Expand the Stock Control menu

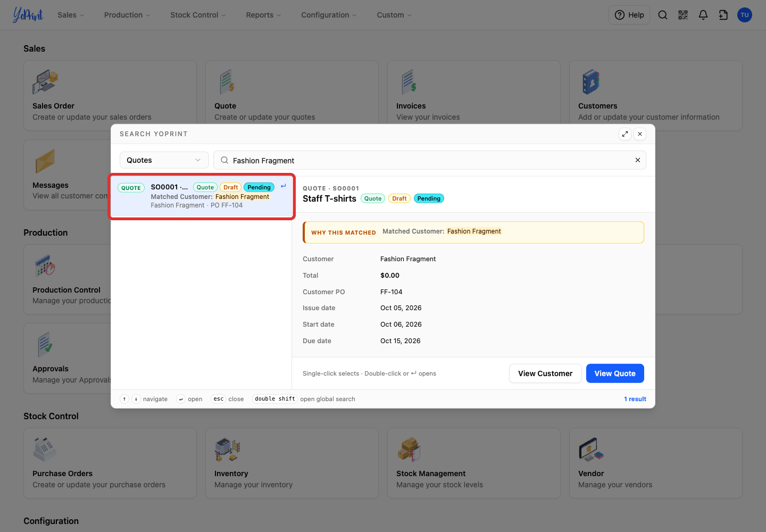pos(198,15)
